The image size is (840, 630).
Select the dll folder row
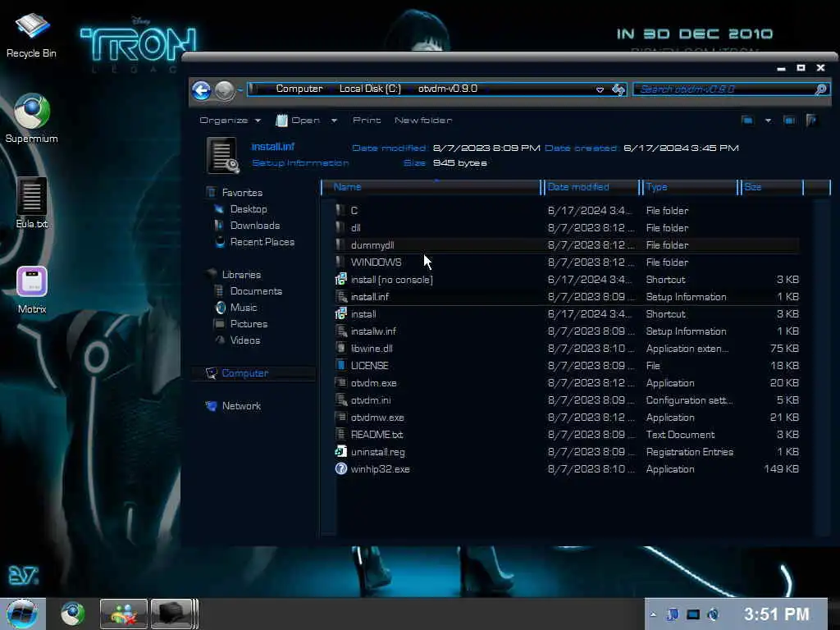click(x=566, y=228)
